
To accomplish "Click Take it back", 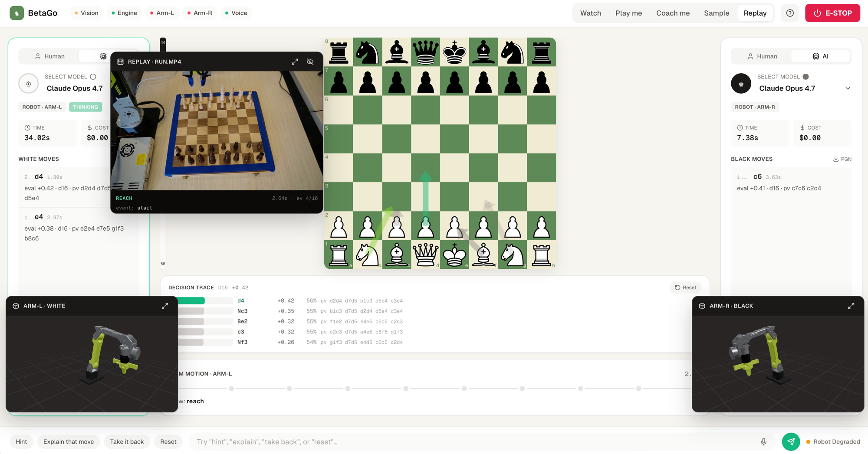I will pyautogui.click(x=127, y=441).
